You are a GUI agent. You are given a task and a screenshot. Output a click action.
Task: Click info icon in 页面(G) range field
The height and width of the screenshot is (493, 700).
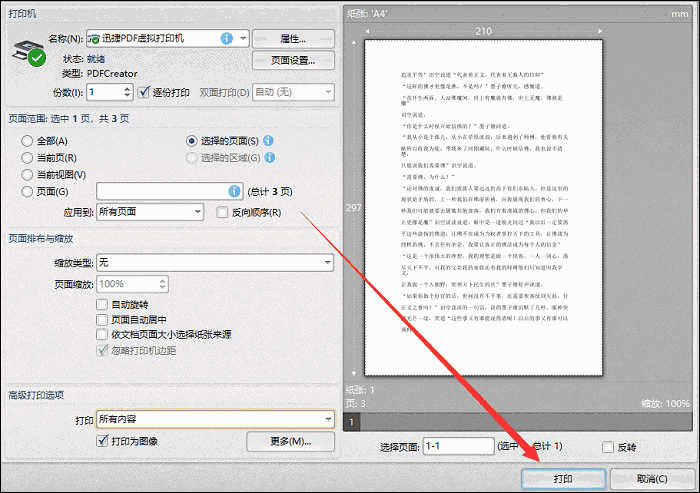[x=234, y=191]
